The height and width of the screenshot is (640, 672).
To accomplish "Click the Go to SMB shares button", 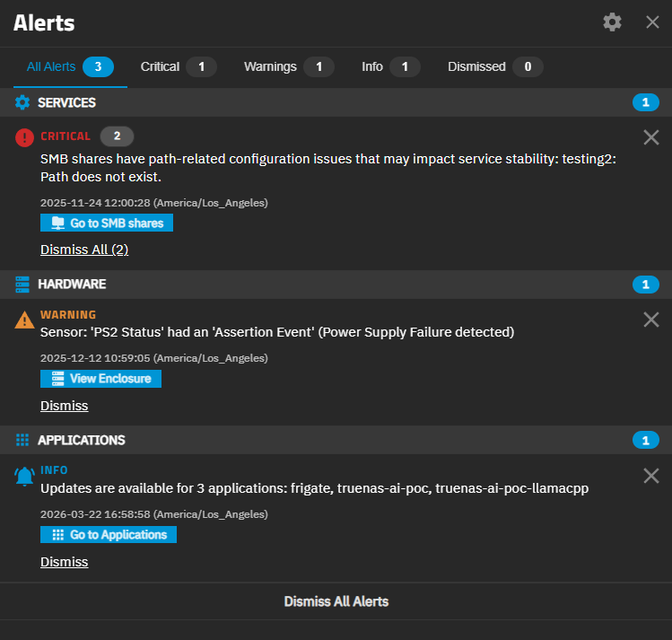I will (x=107, y=223).
